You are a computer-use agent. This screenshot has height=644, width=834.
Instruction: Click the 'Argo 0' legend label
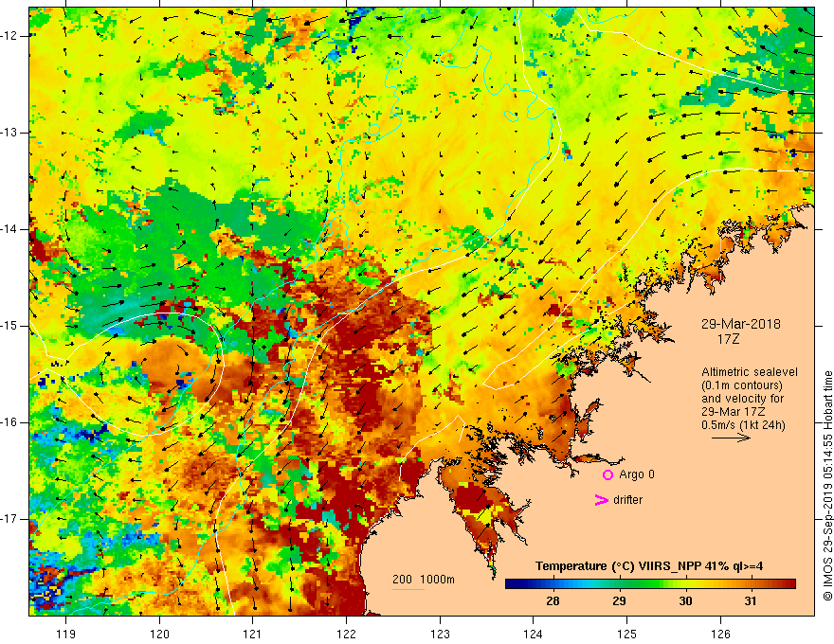pos(637,474)
